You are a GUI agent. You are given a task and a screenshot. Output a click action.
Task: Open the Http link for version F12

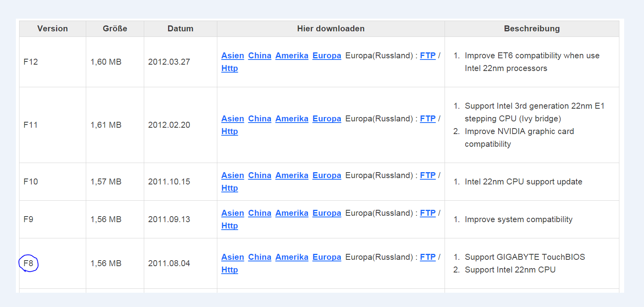[x=230, y=69]
